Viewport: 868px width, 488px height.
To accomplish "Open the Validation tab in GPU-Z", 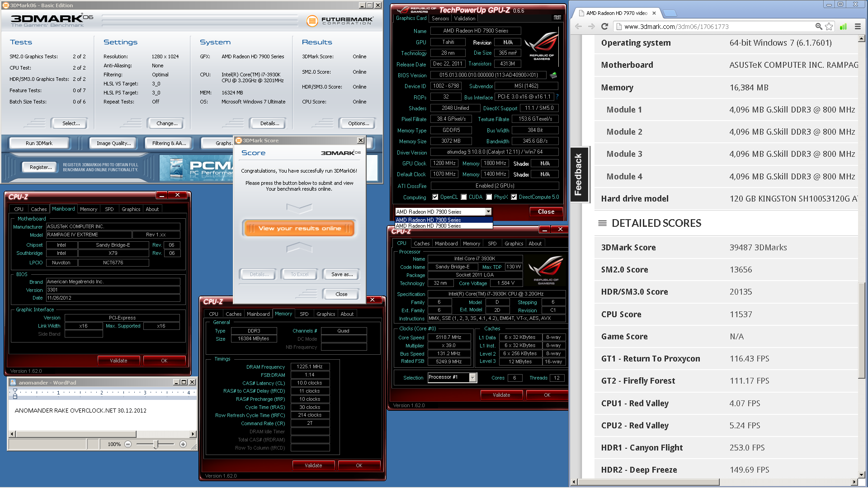I will coord(465,19).
